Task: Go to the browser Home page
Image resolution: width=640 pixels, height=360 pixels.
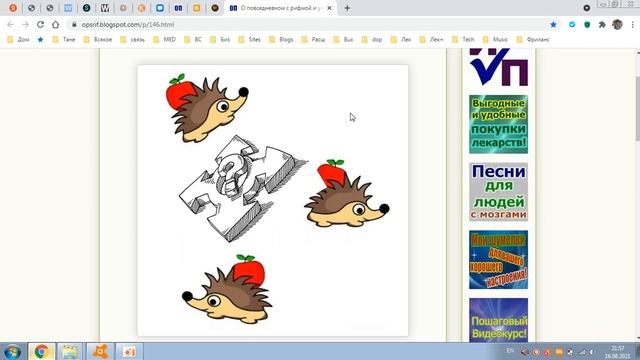Action: (56, 24)
